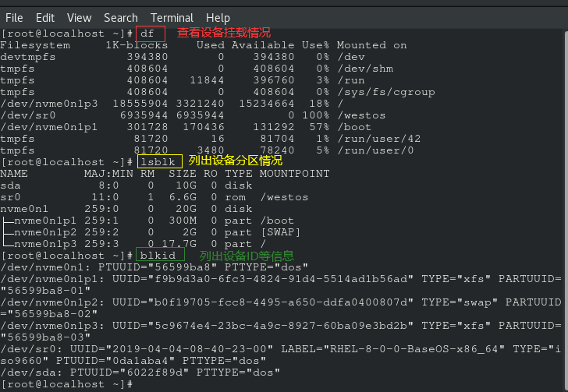Click the '/westos' mount point in df output
Viewport: 568px width, 392px height.
point(361,115)
